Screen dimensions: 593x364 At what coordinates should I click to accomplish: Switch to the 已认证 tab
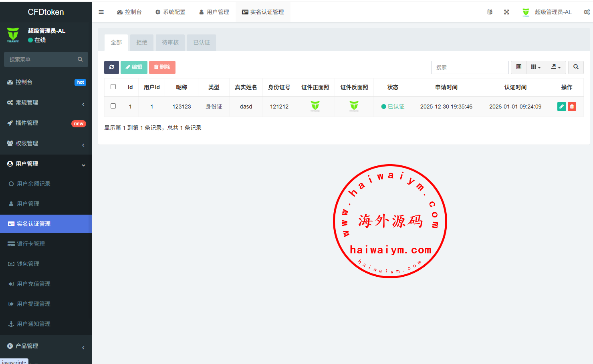(x=202, y=42)
